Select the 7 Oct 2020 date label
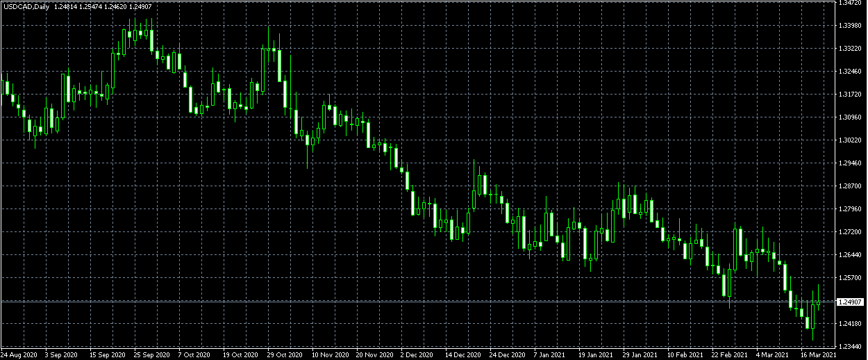Image resolution: width=868 pixels, height=360 pixels. tap(194, 354)
